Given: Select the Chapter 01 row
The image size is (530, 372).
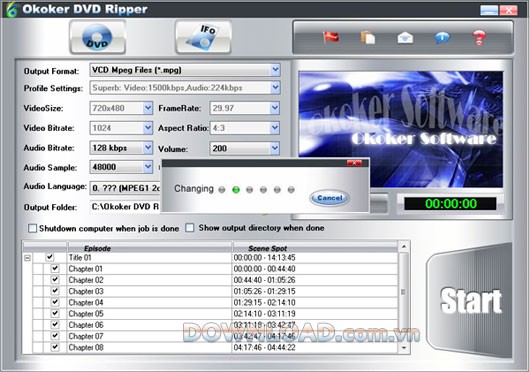Looking at the screenshot, I should 211,269.
